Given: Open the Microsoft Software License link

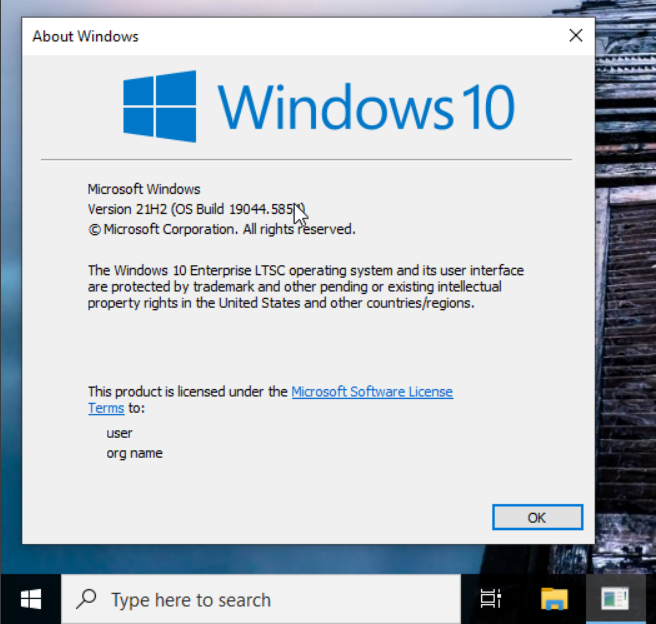Looking at the screenshot, I should pos(372,391).
